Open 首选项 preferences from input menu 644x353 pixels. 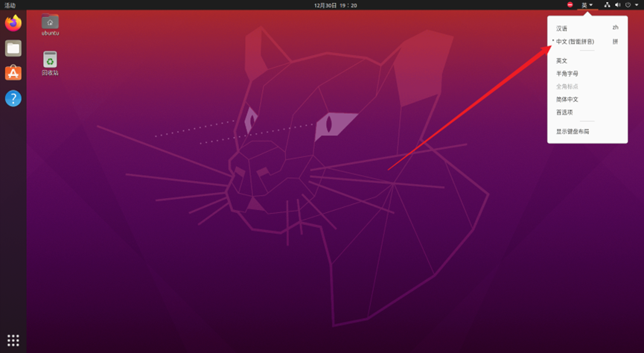587,112
